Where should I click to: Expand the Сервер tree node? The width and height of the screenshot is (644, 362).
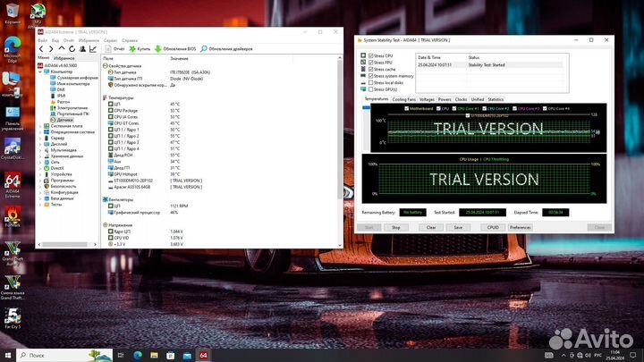40,139
